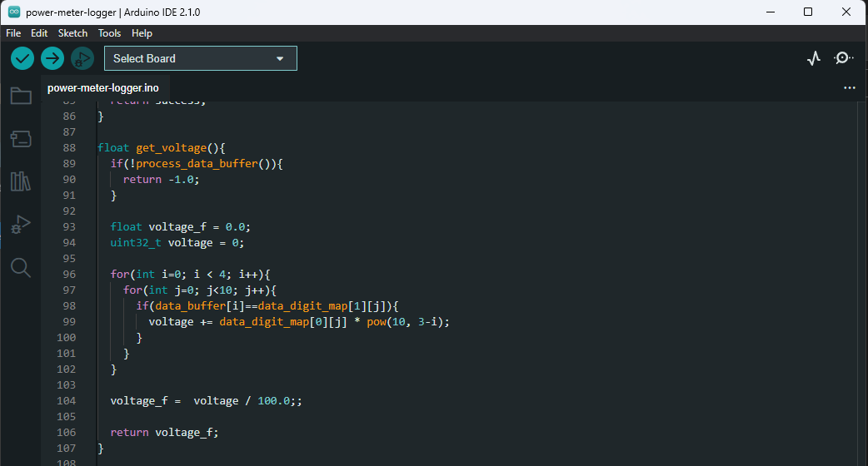Open the Help menu
The height and width of the screenshot is (466, 868).
(142, 33)
